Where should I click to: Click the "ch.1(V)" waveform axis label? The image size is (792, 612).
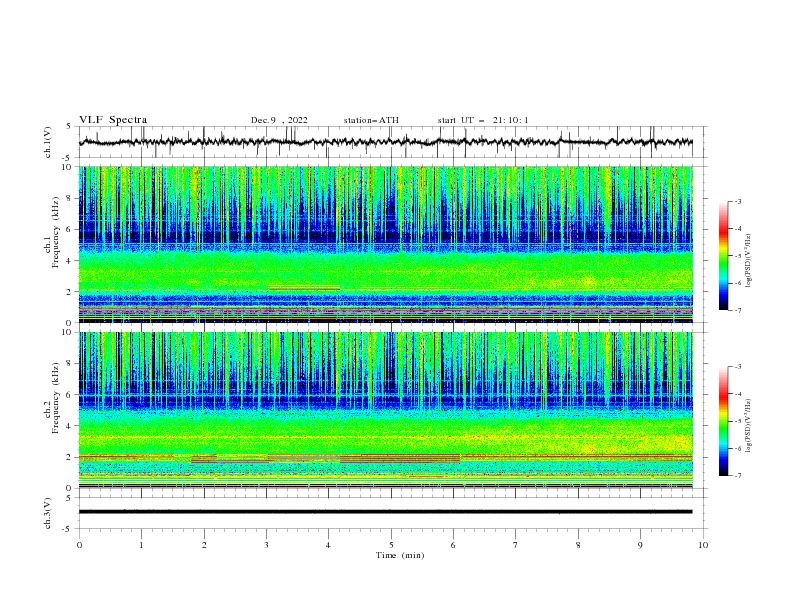point(48,142)
